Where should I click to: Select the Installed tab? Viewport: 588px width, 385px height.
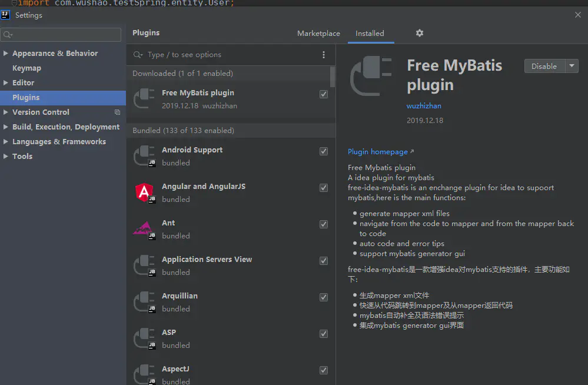click(x=370, y=34)
